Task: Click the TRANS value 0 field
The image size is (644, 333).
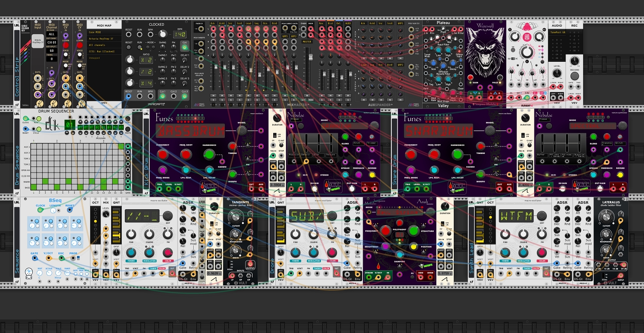Action: click(x=51, y=59)
